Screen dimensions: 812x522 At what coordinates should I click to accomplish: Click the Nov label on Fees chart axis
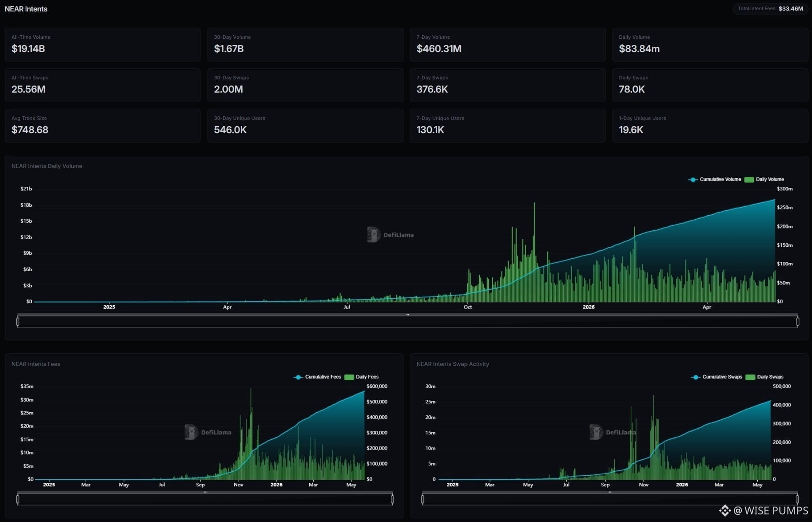point(238,485)
